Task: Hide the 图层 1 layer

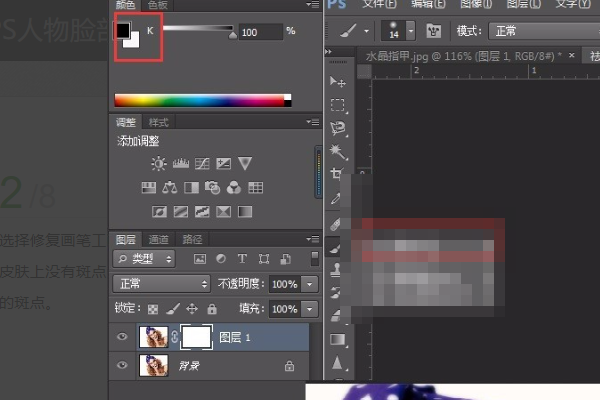Action: (x=123, y=338)
